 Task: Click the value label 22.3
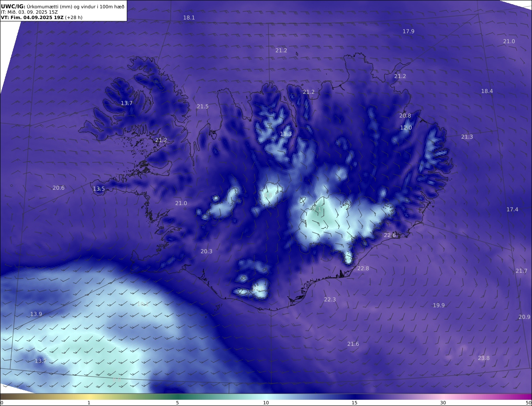pos(330,299)
